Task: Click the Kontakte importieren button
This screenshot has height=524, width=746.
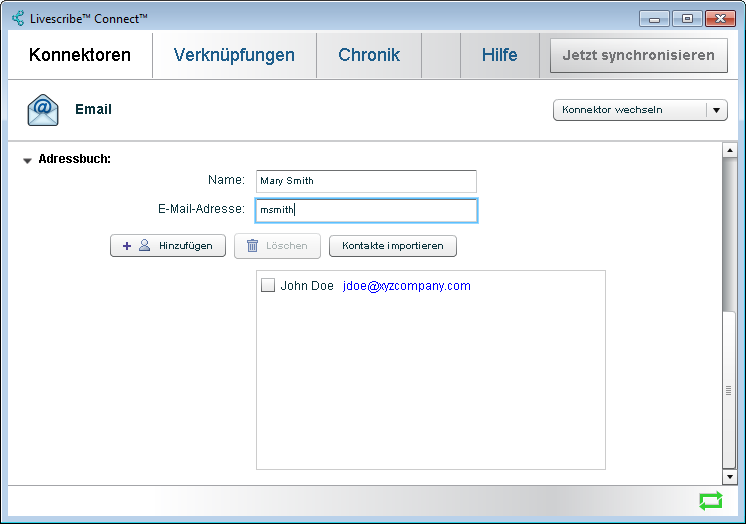Action: pyautogui.click(x=392, y=246)
